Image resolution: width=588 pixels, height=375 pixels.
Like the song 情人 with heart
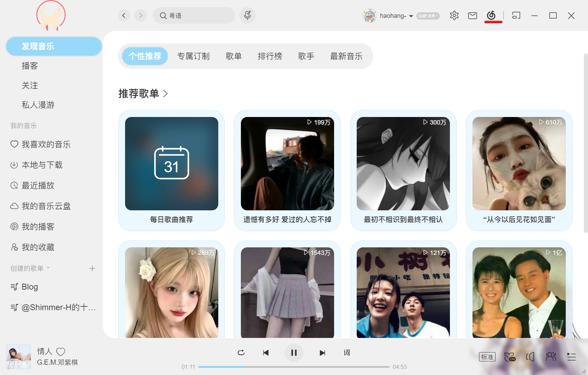[61, 352]
